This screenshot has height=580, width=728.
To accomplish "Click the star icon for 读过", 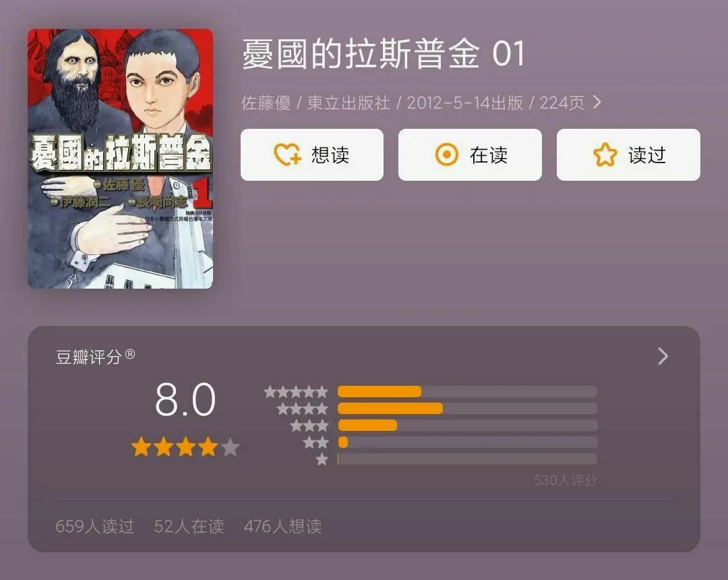I will point(605,154).
